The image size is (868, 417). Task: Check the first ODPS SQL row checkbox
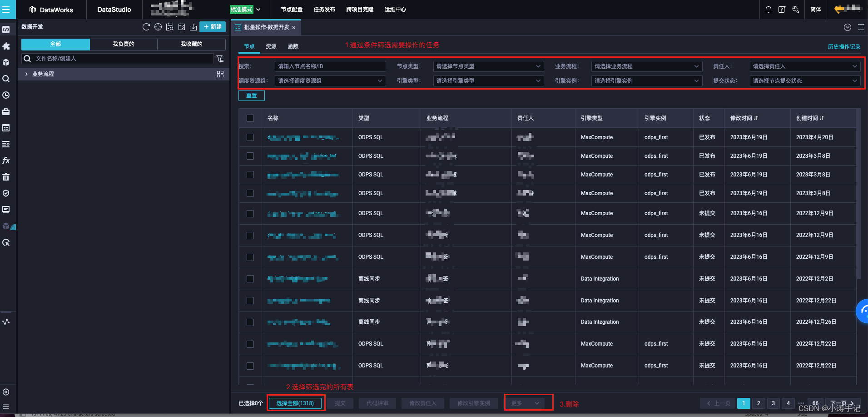tap(250, 137)
